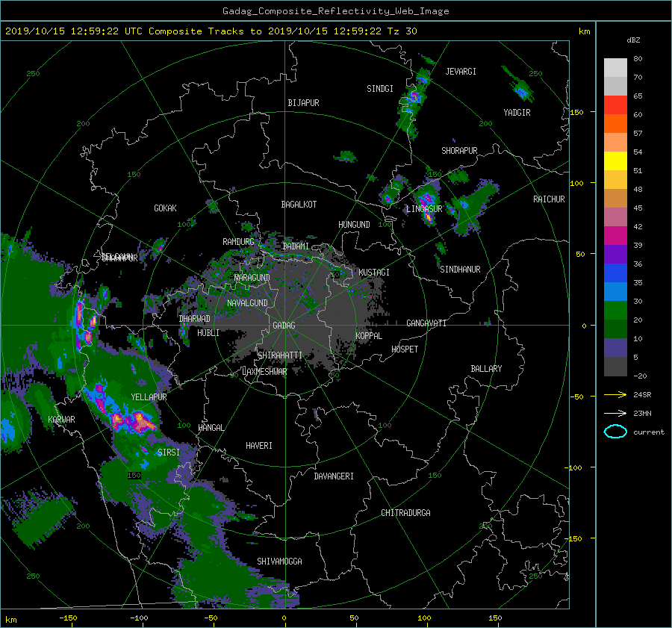Click the HOSPET city label
The image size is (672, 628).
pos(405,349)
